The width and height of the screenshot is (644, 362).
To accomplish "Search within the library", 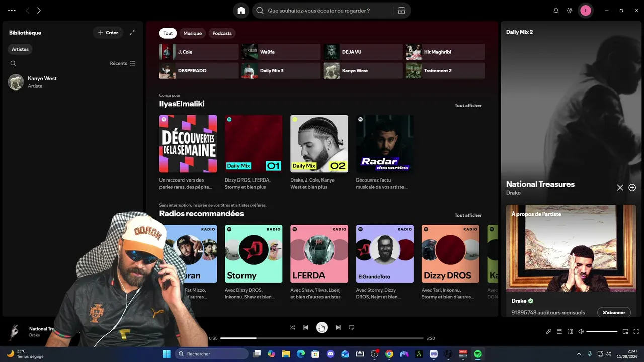I will [13, 63].
